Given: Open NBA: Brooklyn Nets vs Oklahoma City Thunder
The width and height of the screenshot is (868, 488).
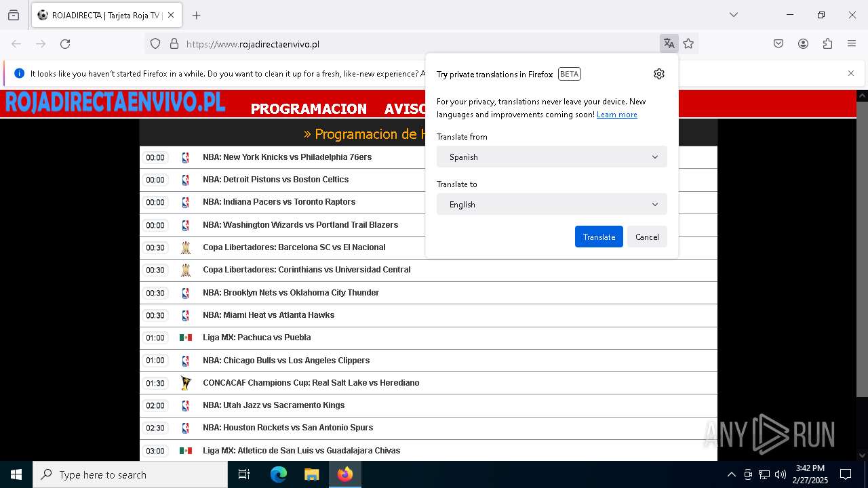Looking at the screenshot, I should (x=291, y=293).
